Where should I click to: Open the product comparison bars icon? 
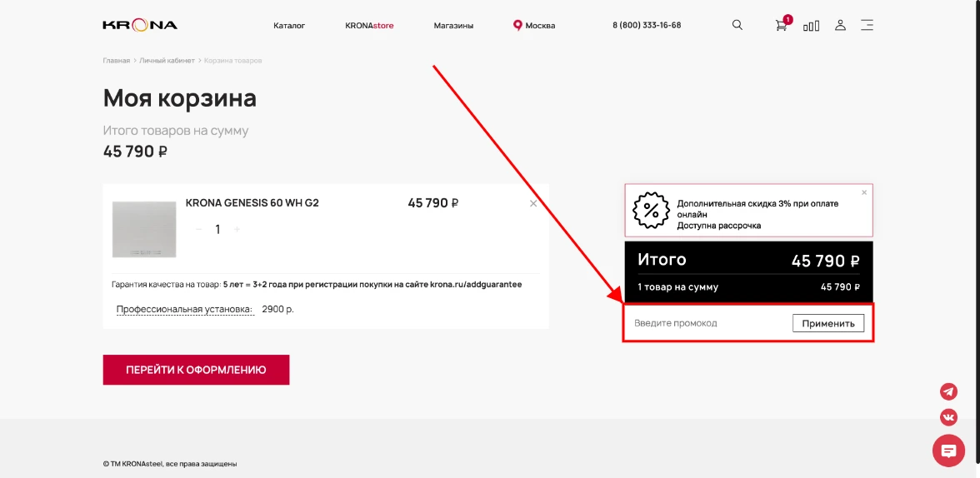(x=812, y=26)
